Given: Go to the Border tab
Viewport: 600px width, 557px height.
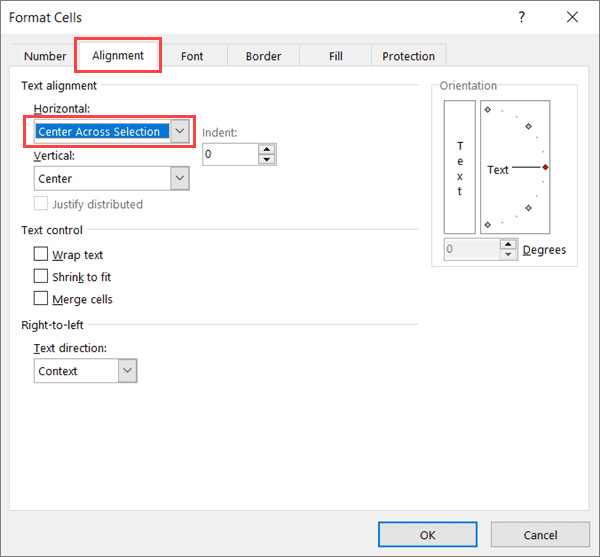Looking at the screenshot, I should tap(263, 57).
